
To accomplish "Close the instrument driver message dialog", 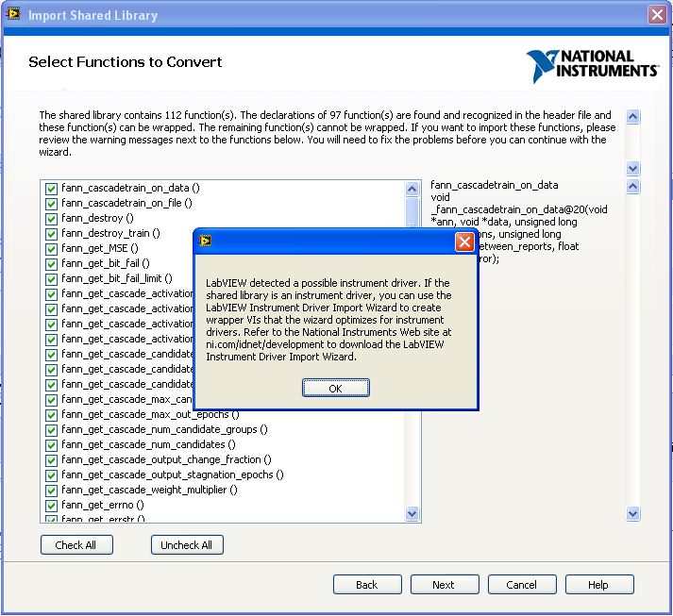I will [x=464, y=241].
